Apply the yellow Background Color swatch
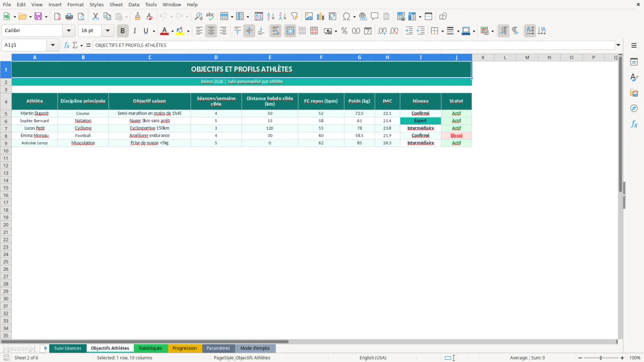This screenshot has width=644, height=362. point(180,31)
